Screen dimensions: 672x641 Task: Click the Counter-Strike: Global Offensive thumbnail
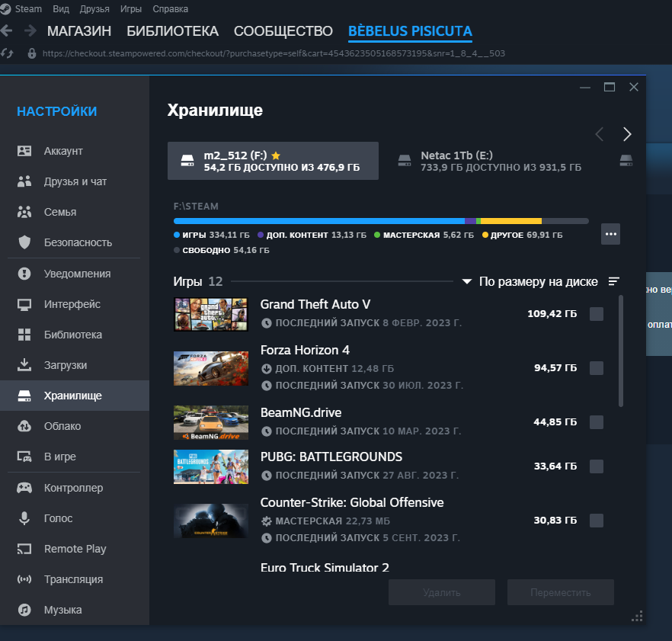point(211,521)
